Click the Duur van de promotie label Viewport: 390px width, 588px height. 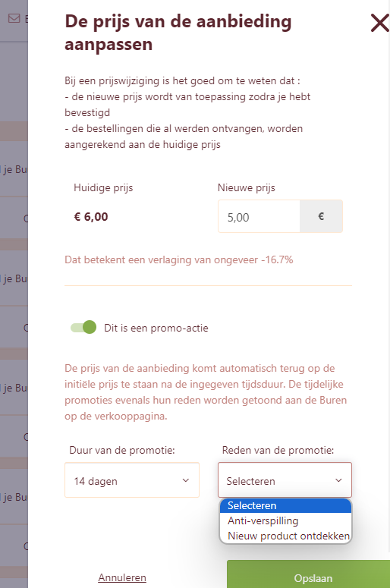coord(122,450)
